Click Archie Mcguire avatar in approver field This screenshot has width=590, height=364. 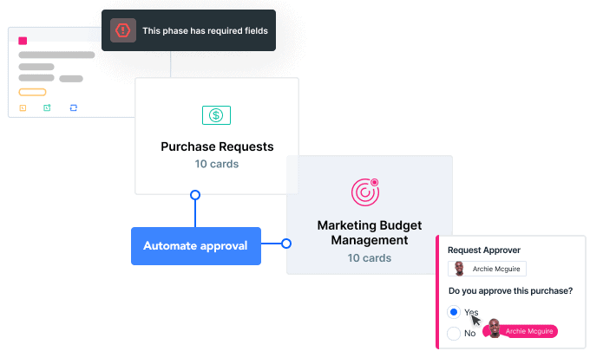coord(459,269)
